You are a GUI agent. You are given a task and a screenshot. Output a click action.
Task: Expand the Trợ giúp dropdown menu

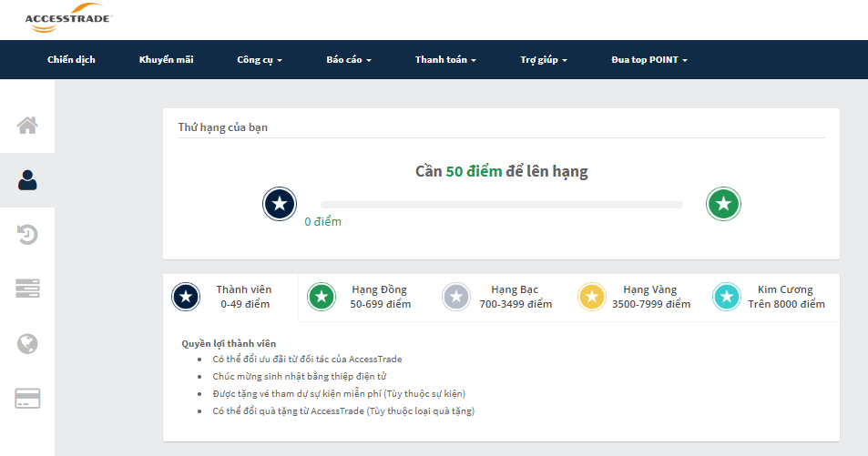[544, 60]
